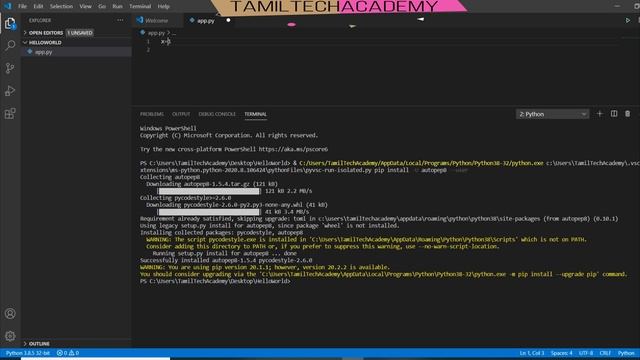Open the Search view in activity bar

[10, 45]
